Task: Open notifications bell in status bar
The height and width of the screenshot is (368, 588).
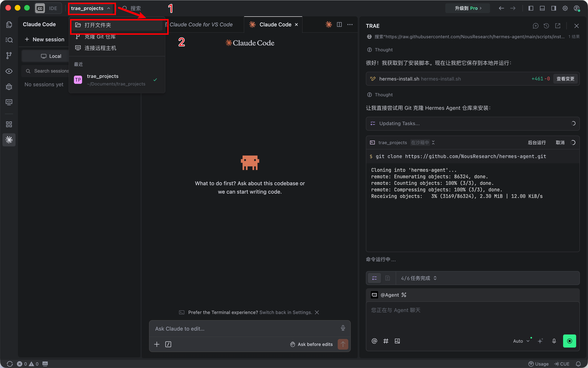Action: (578, 364)
